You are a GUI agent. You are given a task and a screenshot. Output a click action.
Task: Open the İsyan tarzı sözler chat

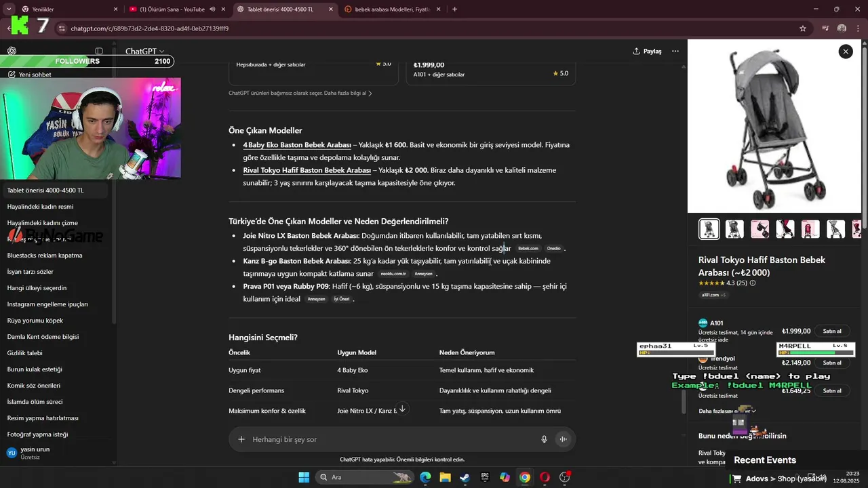pyautogui.click(x=55, y=272)
